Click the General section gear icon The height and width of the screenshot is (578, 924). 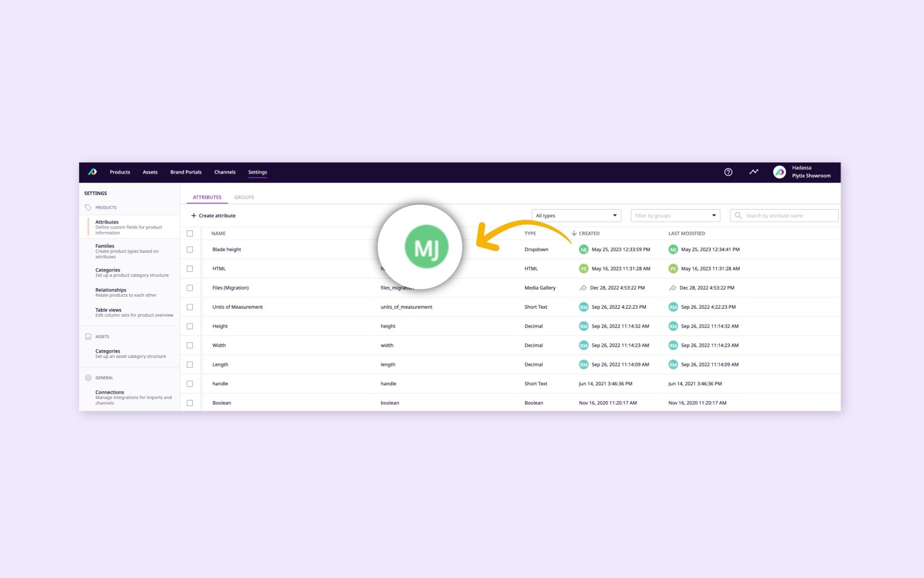click(88, 378)
